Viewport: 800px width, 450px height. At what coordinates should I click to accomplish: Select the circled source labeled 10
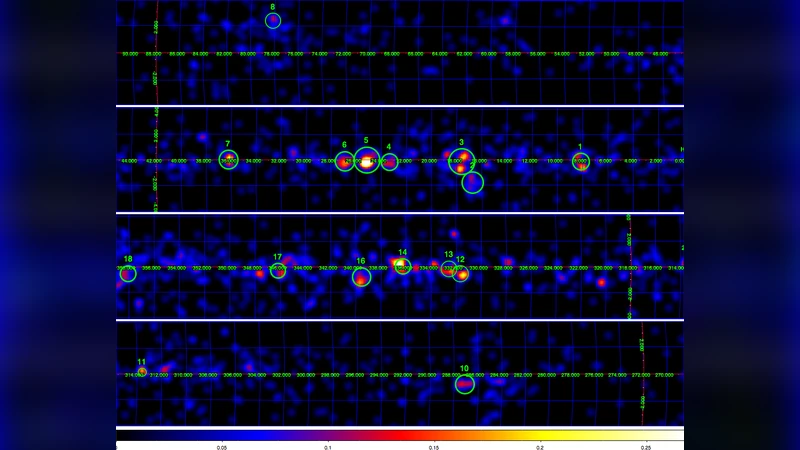[465, 384]
